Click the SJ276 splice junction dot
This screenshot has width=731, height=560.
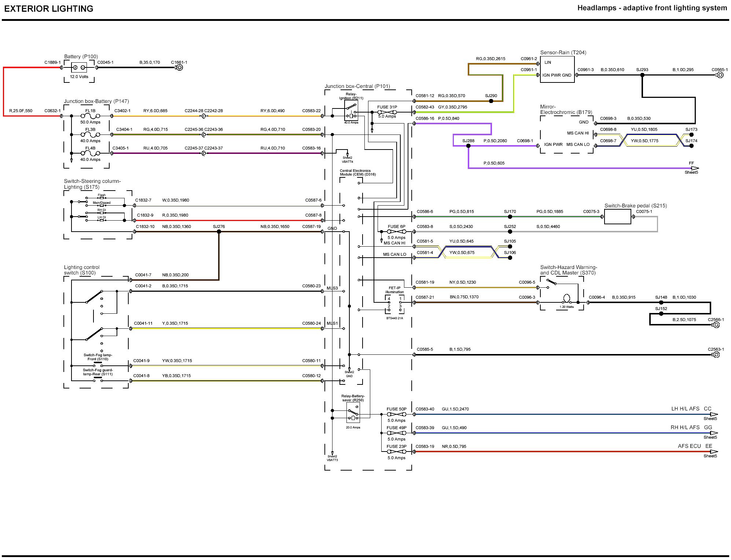pos(219,232)
